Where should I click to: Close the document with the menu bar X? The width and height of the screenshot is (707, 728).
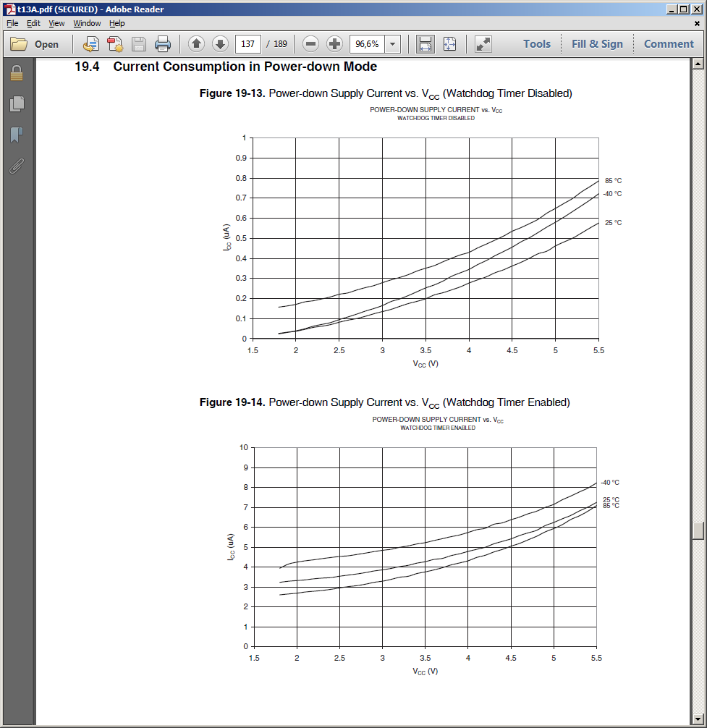click(697, 23)
